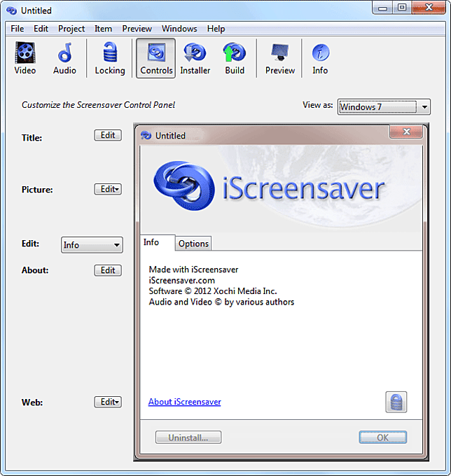The height and width of the screenshot is (476, 451).
Task: Open the Help menu
Action: click(216, 29)
